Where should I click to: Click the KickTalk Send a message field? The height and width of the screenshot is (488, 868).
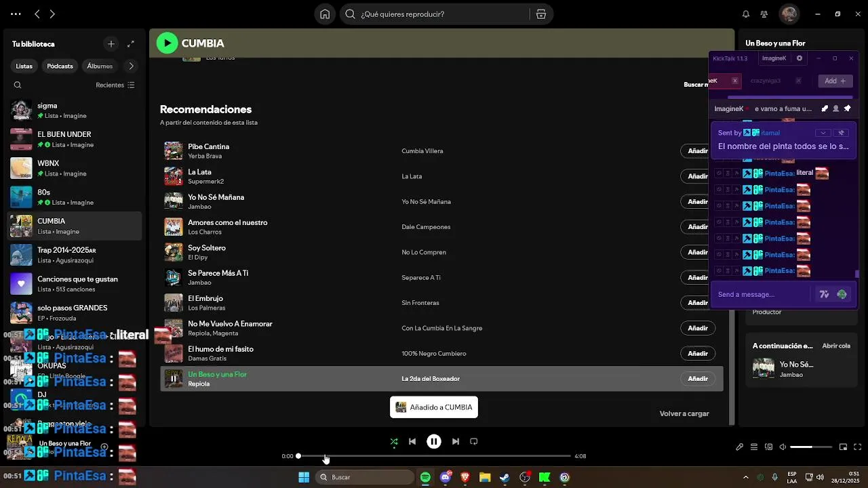click(762, 294)
